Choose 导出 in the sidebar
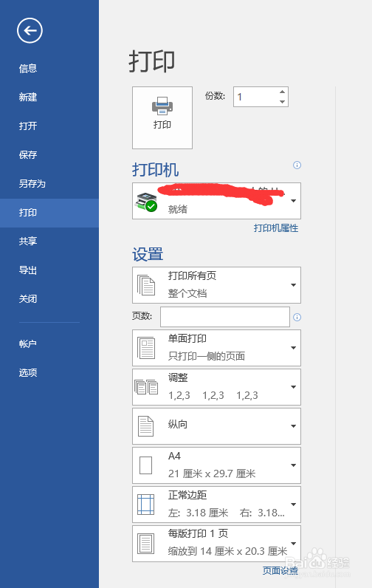This screenshot has width=372, height=588. coord(28,270)
